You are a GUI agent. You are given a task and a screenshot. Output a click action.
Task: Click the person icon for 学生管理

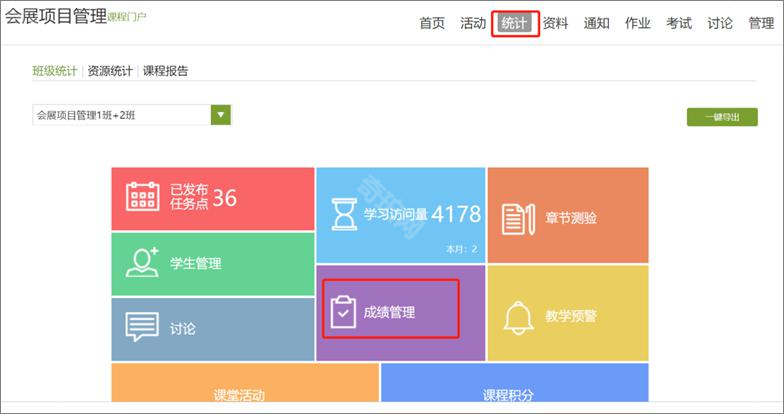[142, 263]
